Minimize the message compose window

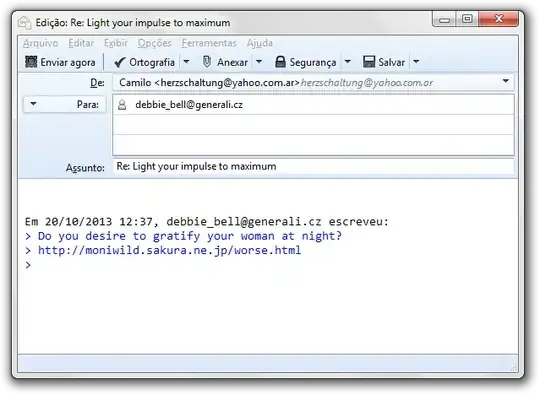click(444, 19)
